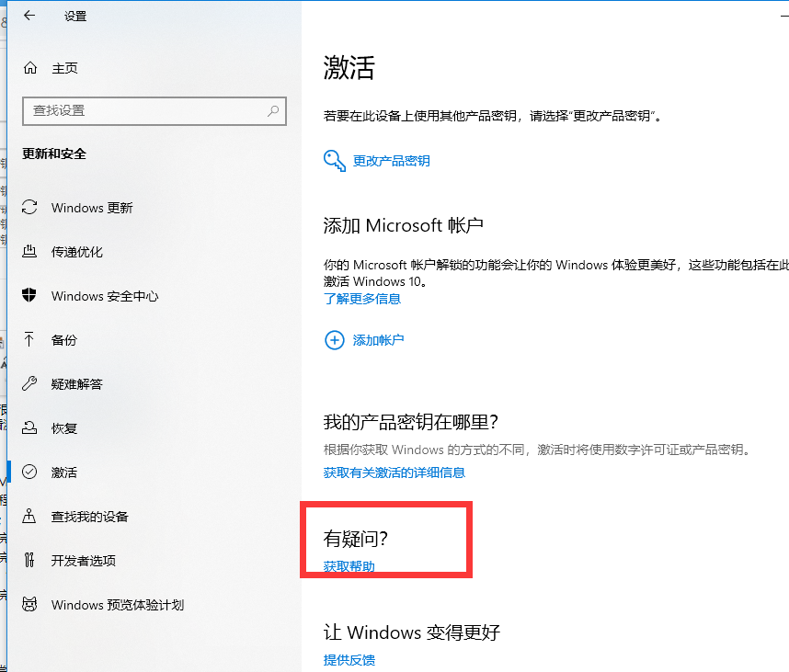Open the 主页 home page label
The image size is (789, 672).
(65, 68)
